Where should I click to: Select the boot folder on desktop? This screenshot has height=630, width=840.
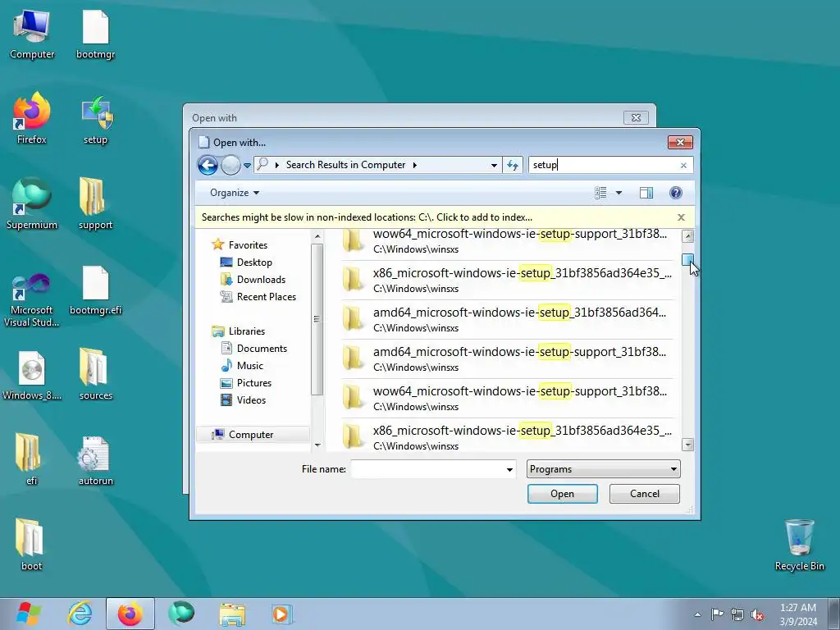click(x=31, y=545)
